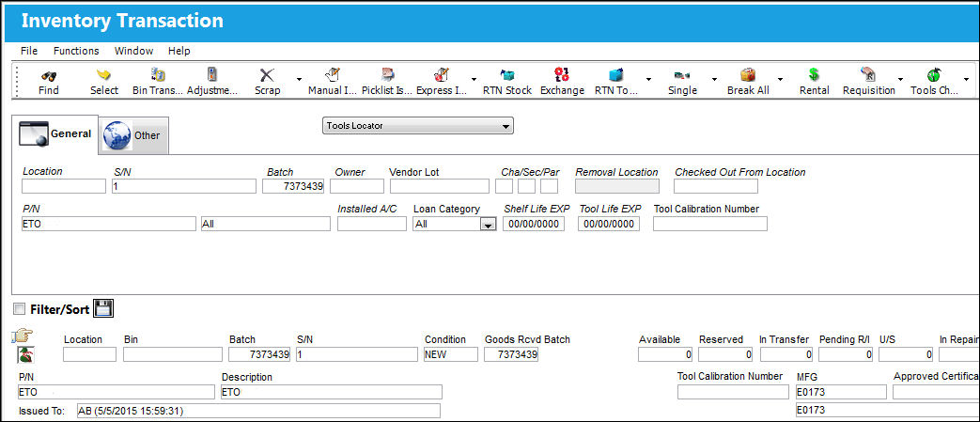Screen dimensions: 980x422
Task: Expand the arrow next to Requisition
Action: pos(900,79)
